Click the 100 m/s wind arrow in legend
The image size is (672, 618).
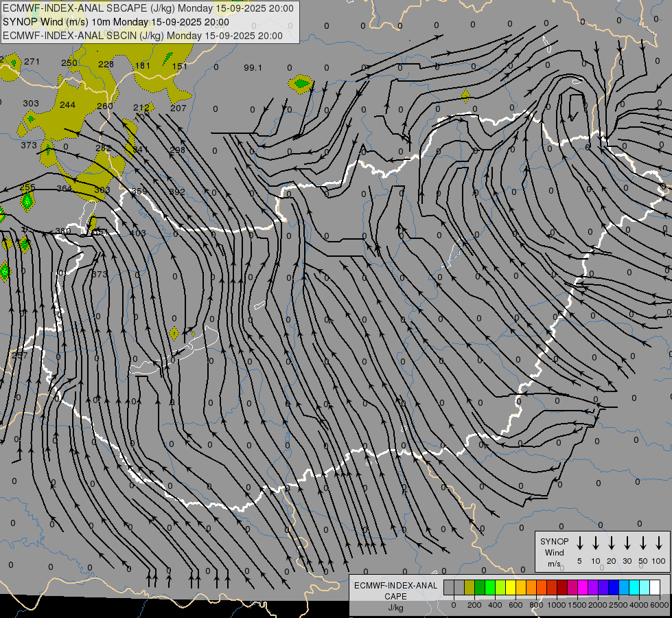click(x=659, y=543)
